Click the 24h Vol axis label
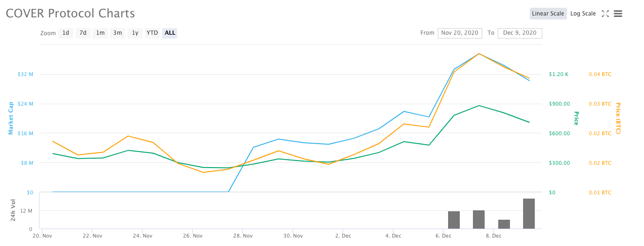The height and width of the screenshot is (246, 644). click(x=13, y=211)
